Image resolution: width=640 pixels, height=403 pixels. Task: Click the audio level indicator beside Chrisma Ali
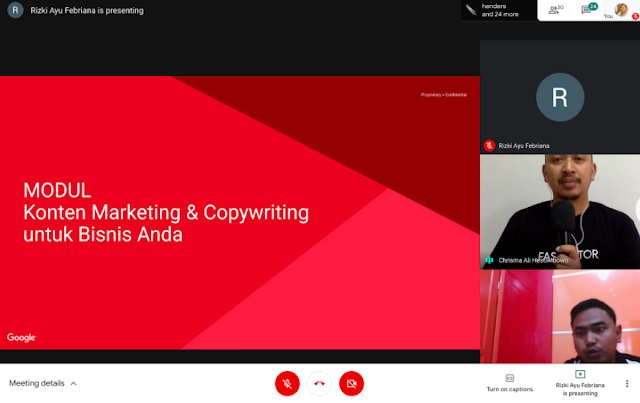tap(489, 260)
